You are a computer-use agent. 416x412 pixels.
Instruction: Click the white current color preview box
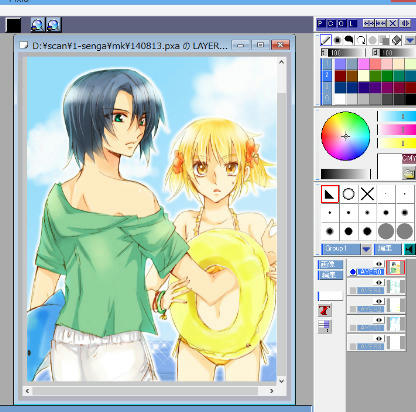tap(389, 167)
